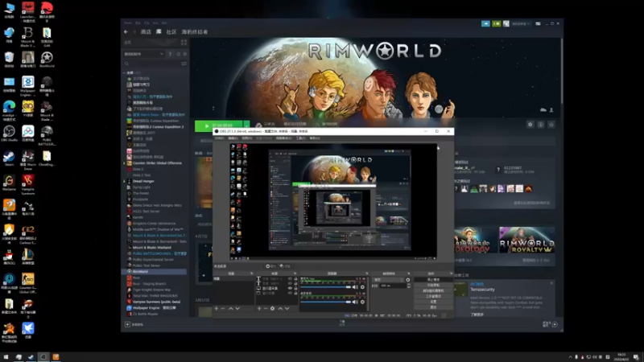The width and height of the screenshot is (644, 362).
Task: Toggle visibility eye of first text source
Action: tap(290, 278)
